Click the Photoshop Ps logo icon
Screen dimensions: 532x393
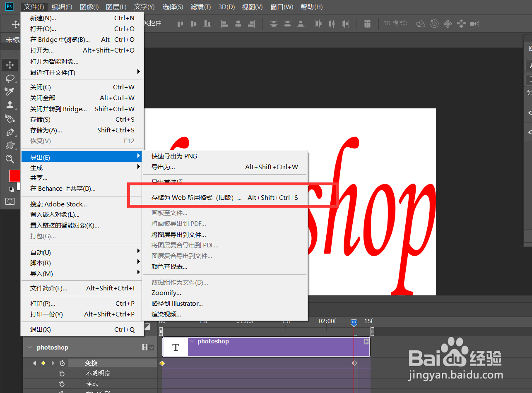point(9,7)
